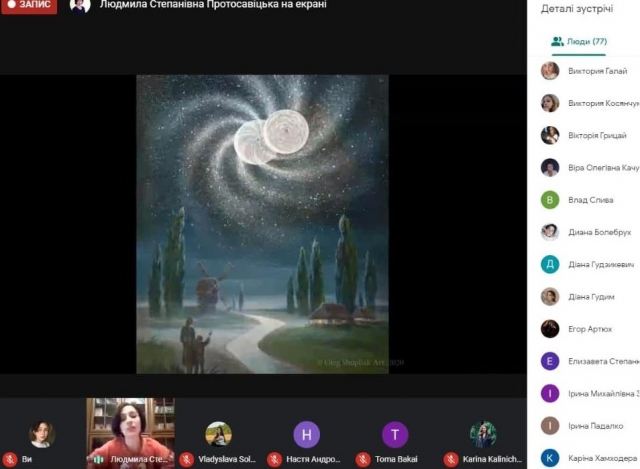Viewport: 640px width, 469px height.
Task: Click muted mic icon beside Karina Kalinich...
Action: pyautogui.click(x=451, y=460)
